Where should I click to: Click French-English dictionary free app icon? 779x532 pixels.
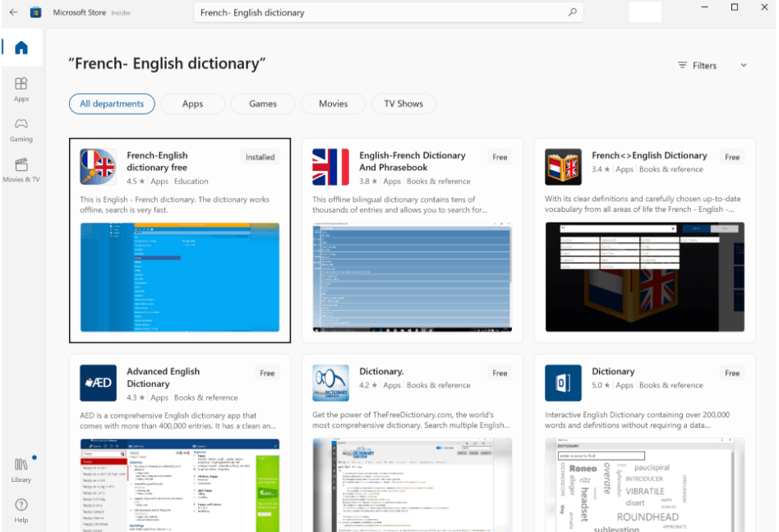tap(99, 167)
